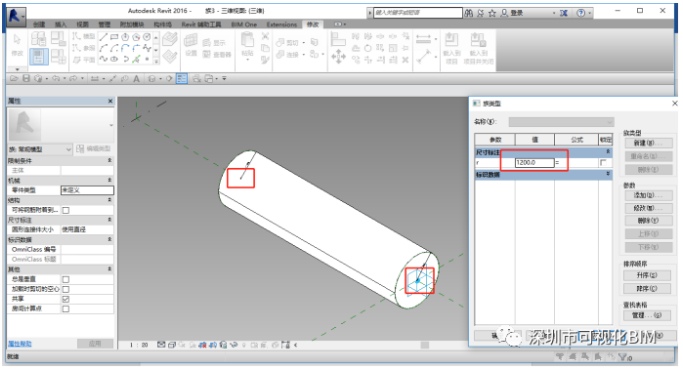This screenshot has height=370, width=683.
Task: Collapse the 尺寸标注 group in family types dialog
Action: click(608, 152)
